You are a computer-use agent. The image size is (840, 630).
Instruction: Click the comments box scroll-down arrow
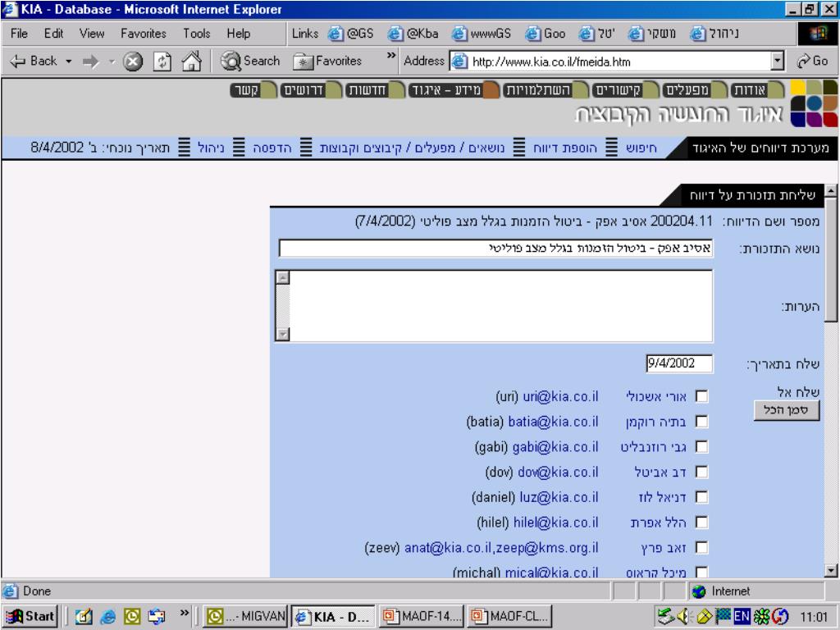(282, 335)
